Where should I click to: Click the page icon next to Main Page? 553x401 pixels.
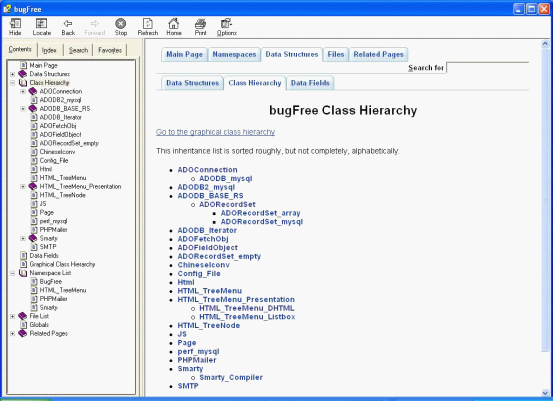coord(24,65)
